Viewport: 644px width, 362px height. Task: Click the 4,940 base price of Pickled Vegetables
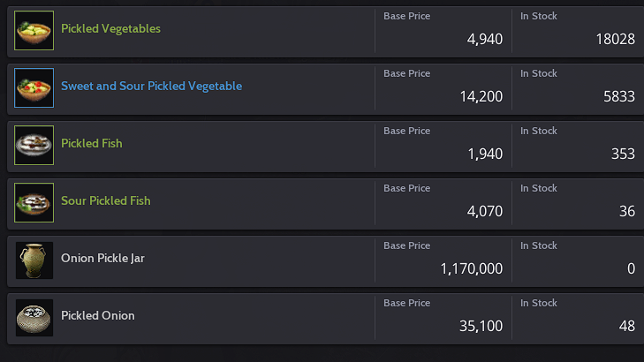(485, 40)
